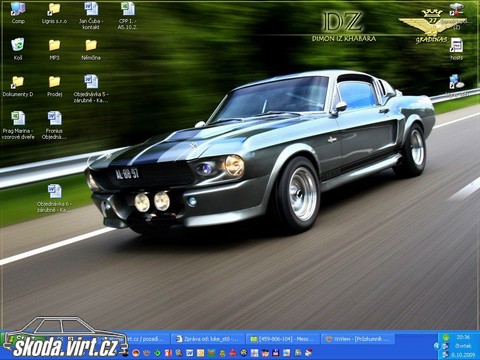Open the network connection shortcut above hosts
This screenshot has width=480, height=360.
pyautogui.click(x=456, y=16)
